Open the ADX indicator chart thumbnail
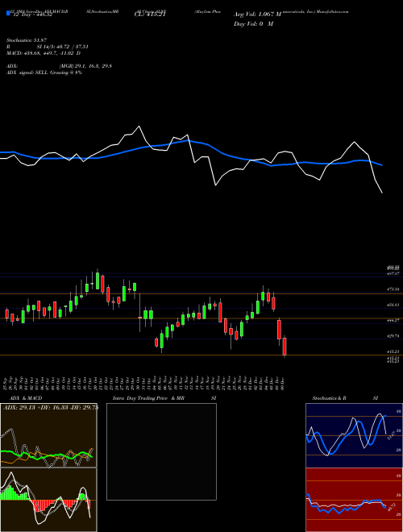 [48, 435]
